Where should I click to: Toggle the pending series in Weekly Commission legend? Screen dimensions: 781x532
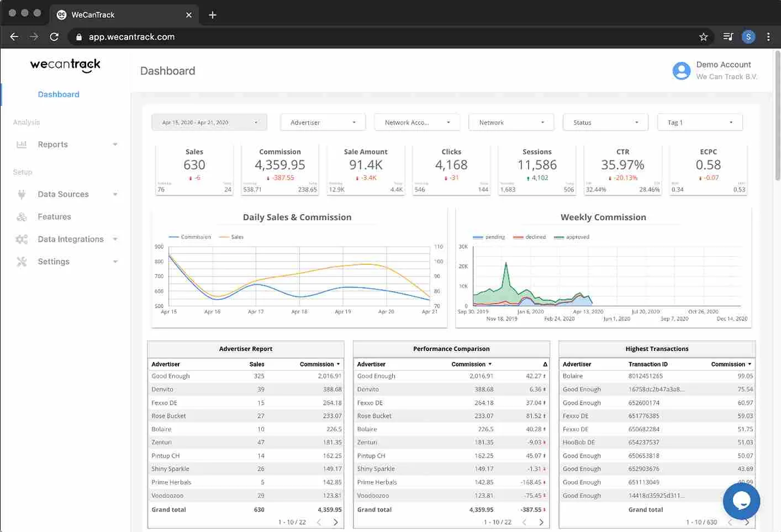[488, 237]
